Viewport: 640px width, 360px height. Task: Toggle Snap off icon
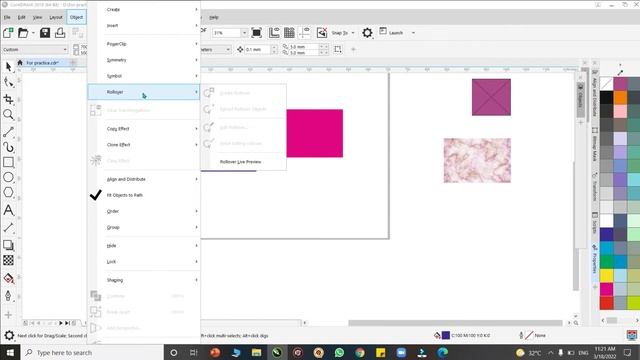(x=322, y=33)
